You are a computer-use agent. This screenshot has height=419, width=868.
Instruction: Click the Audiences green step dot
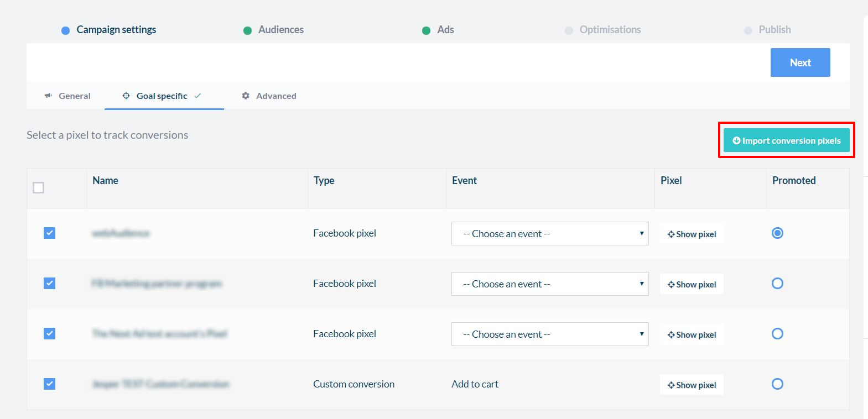coord(247,30)
